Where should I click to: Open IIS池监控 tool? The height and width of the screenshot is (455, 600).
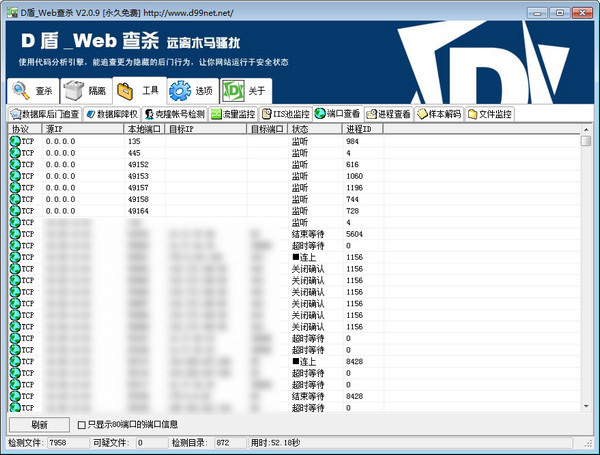(286, 114)
